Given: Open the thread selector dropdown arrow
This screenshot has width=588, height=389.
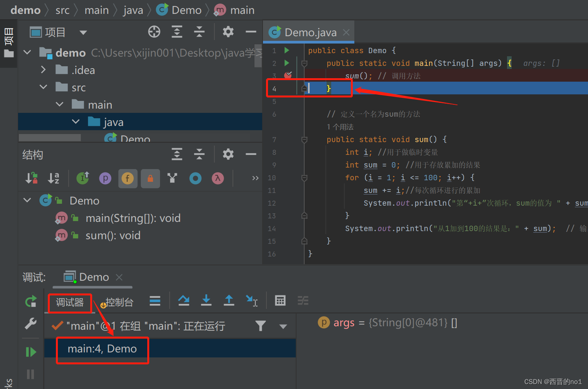Looking at the screenshot, I should pyautogui.click(x=283, y=327).
